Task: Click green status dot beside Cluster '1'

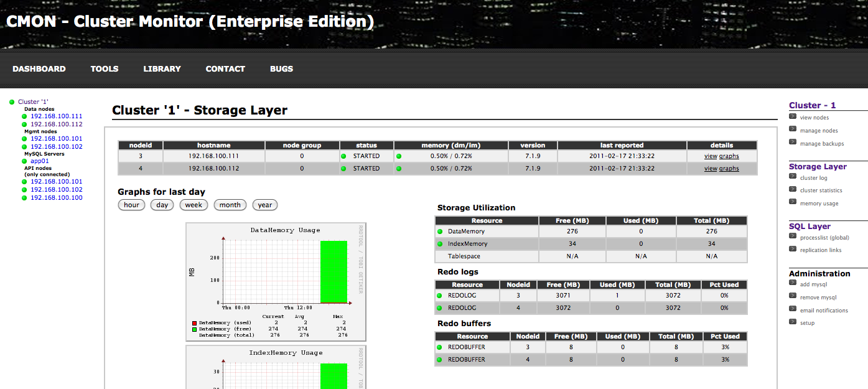Action: click(12, 101)
